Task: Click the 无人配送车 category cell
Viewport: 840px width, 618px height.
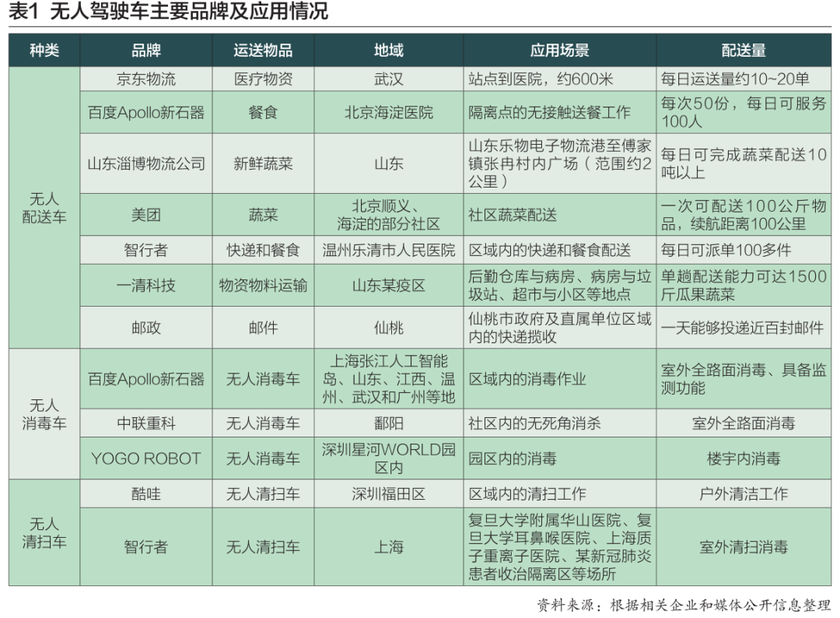Action: pos(44,208)
